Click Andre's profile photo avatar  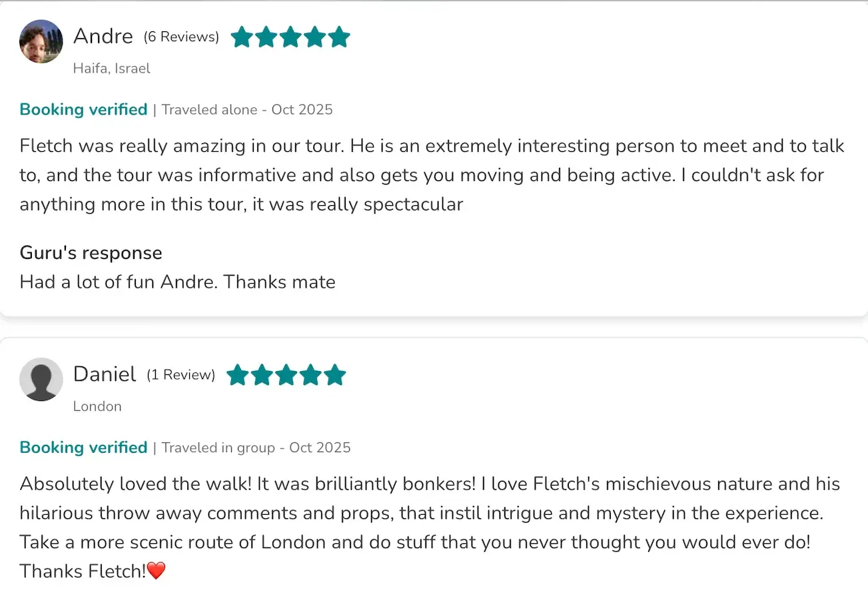click(x=41, y=41)
